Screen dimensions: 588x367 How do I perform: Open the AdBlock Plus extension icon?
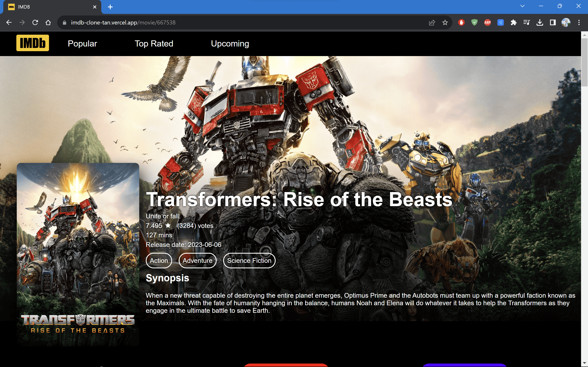click(487, 23)
